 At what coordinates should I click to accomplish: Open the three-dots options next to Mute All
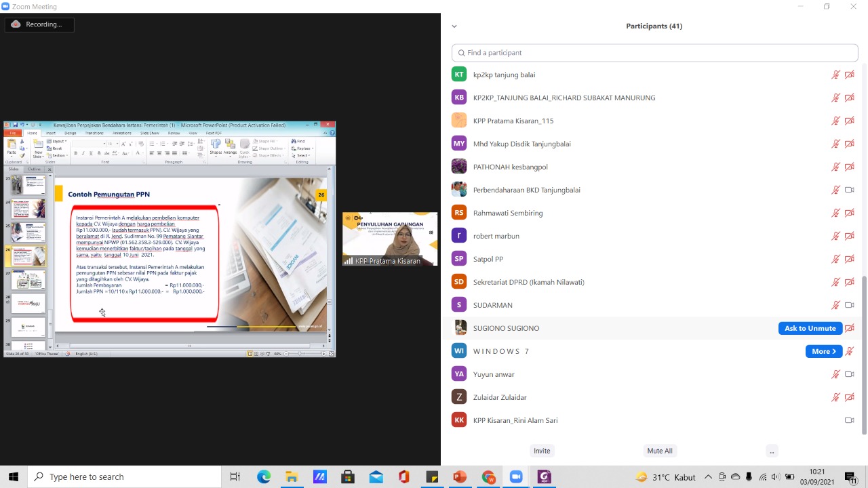771,451
